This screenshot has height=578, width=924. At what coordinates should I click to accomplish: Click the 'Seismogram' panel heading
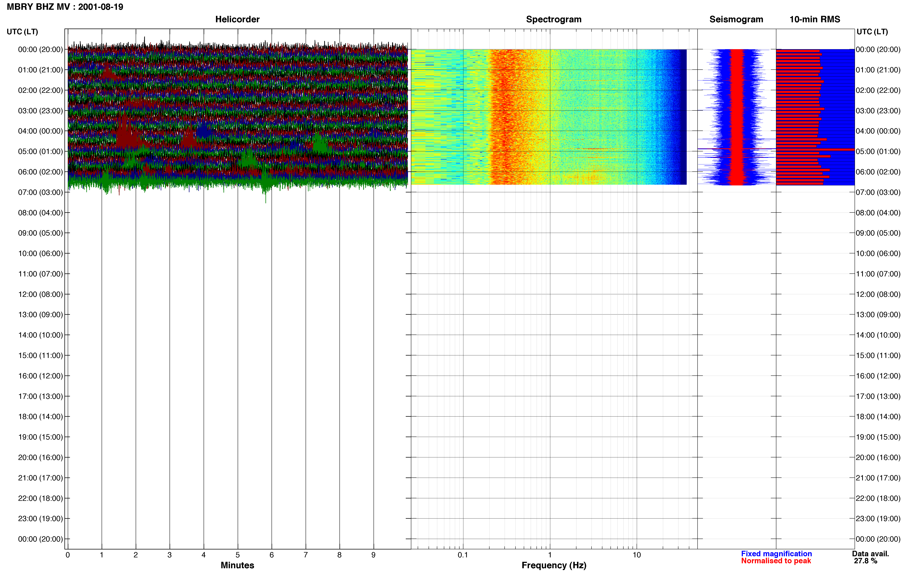click(x=736, y=19)
